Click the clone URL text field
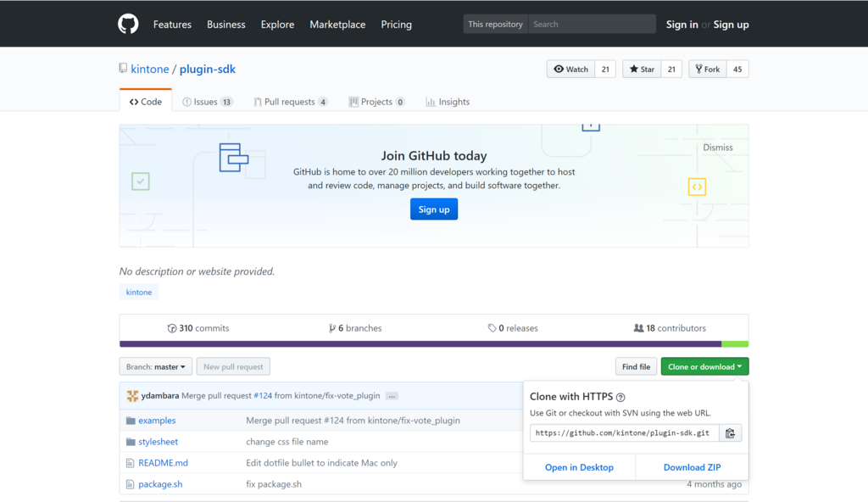 tap(625, 433)
